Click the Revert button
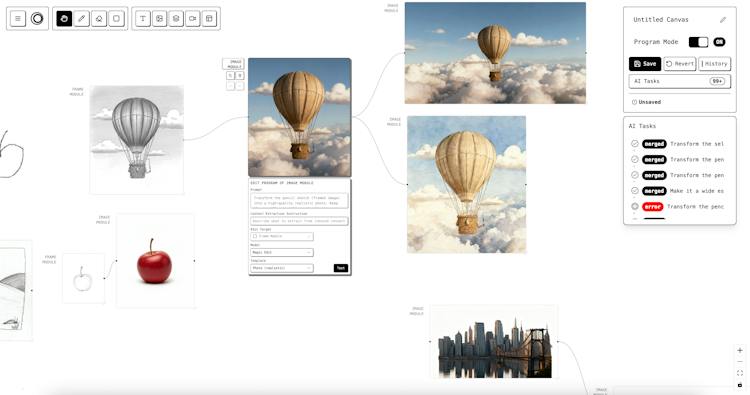Viewport: 750px width, 395px height. (x=680, y=64)
